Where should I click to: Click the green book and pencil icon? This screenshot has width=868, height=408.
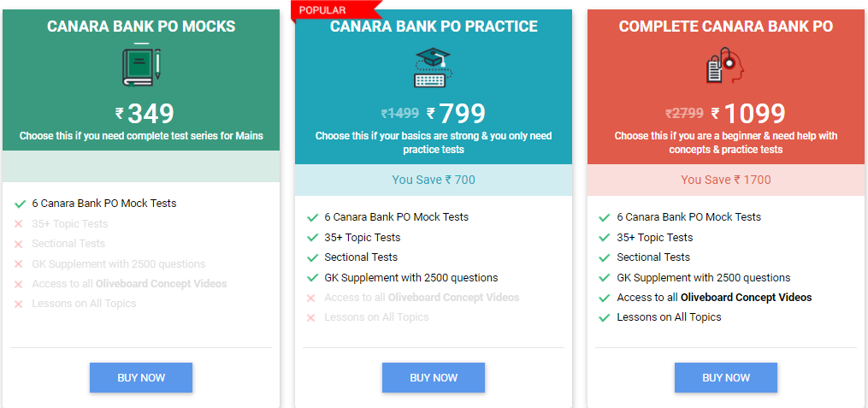point(141,65)
